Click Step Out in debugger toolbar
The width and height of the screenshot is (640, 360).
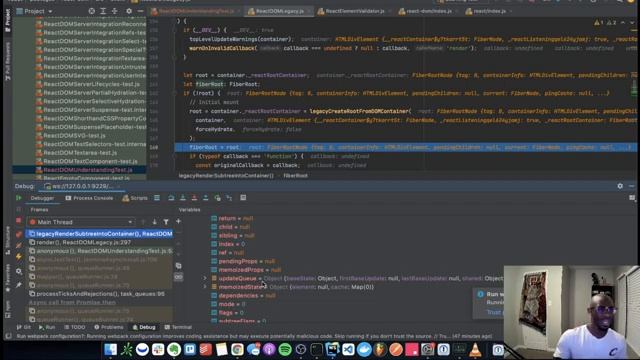tap(205, 198)
